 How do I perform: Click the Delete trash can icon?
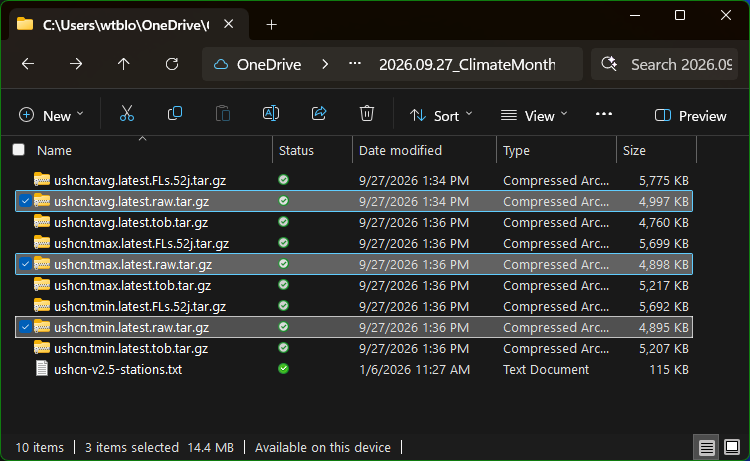point(366,114)
